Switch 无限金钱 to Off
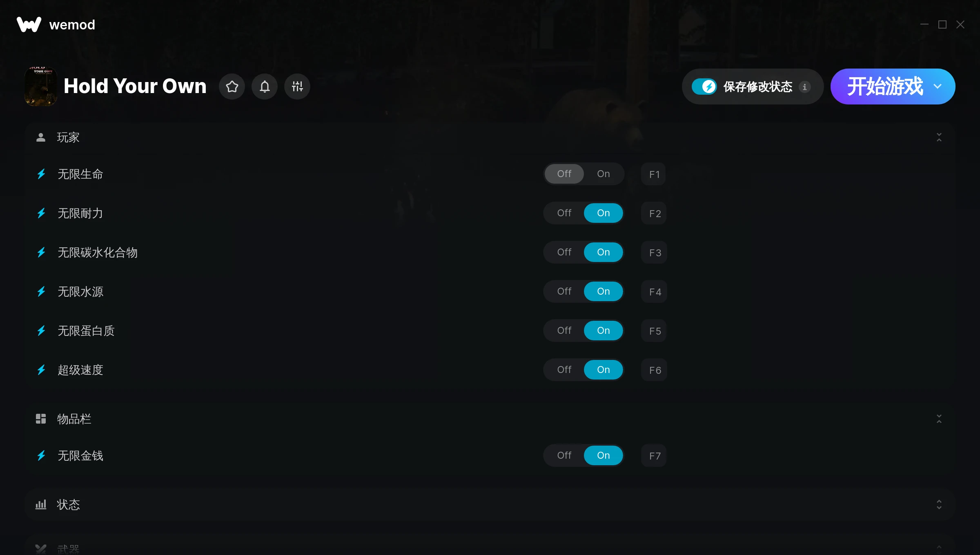Image resolution: width=980 pixels, height=555 pixels. [x=564, y=455]
